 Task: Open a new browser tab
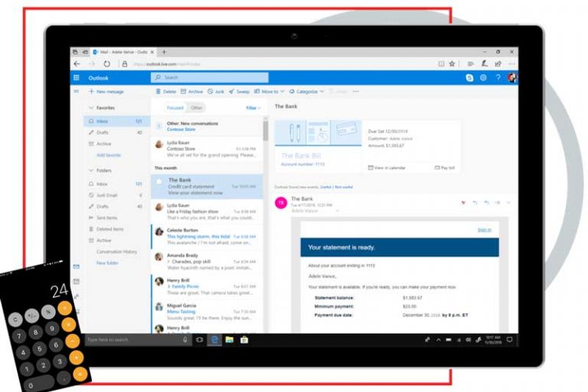click(164, 52)
